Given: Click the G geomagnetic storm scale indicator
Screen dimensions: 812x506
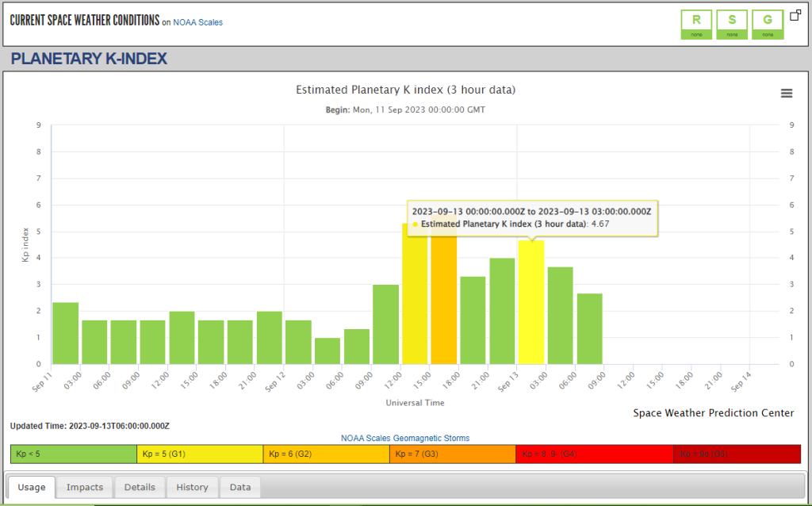Looking at the screenshot, I should coord(767,24).
